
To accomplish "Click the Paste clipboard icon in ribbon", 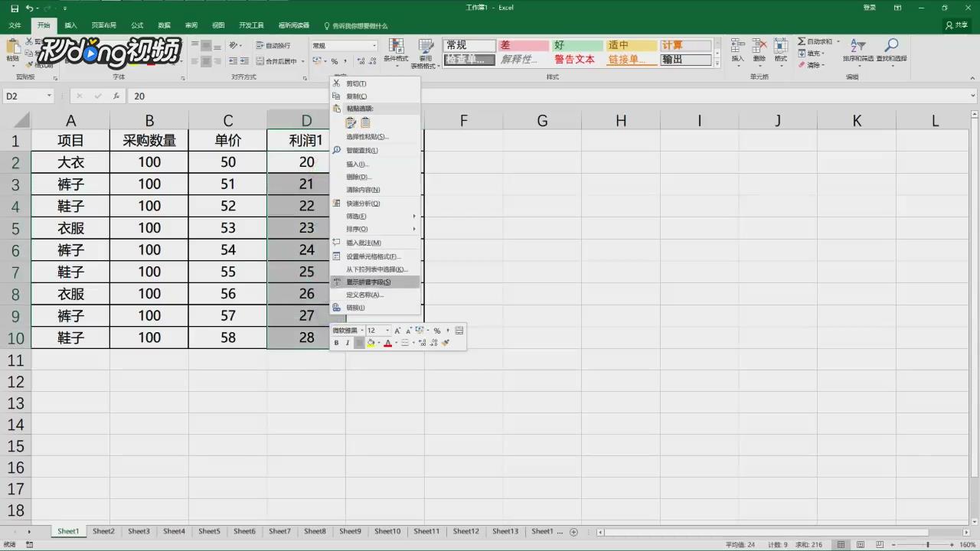I will (13, 47).
